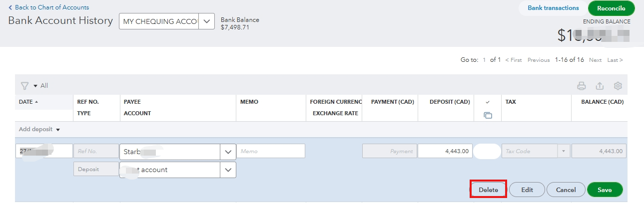Click the BALANCE (CAD) column header
644x203 pixels.
coord(602,102)
